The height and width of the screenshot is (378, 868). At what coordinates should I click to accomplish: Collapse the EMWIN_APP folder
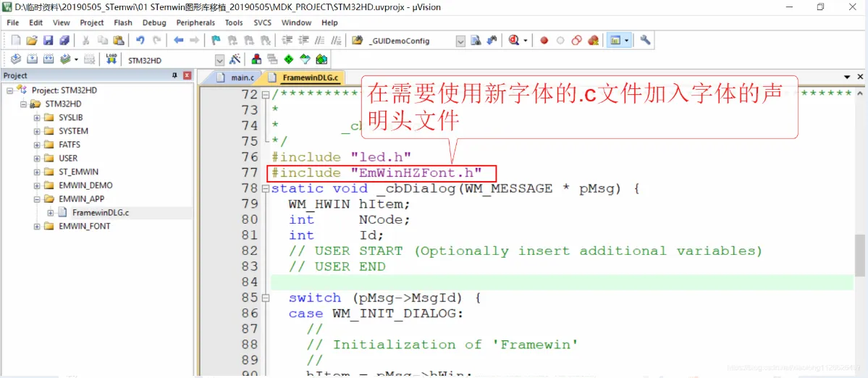(37, 198)
